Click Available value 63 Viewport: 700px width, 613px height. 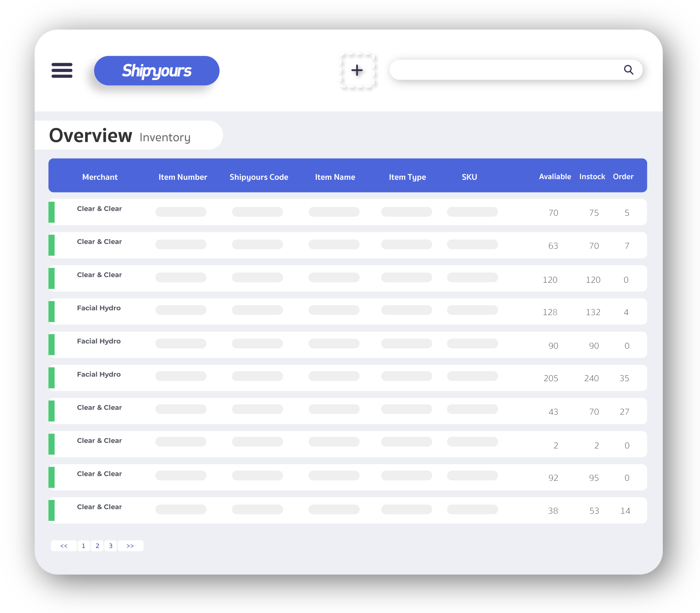[x=553, y=246]
